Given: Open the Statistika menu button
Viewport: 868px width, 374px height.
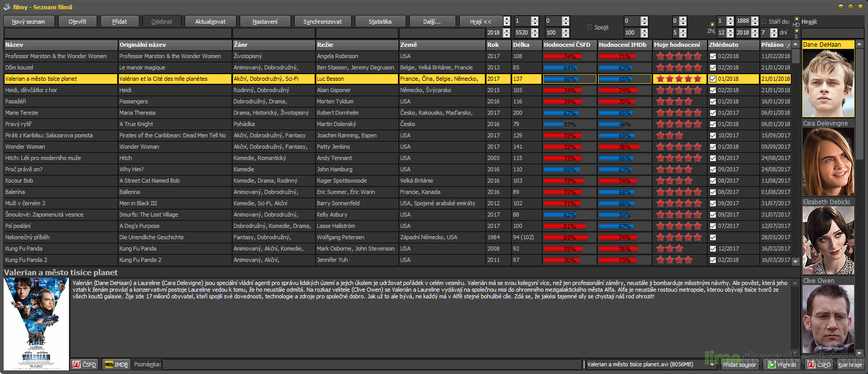Looking at the screenshot, I should (x=379, y=22).
